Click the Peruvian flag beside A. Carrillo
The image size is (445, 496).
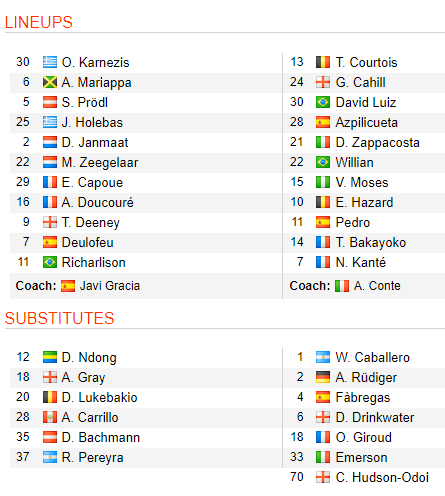tap(50, 417)
